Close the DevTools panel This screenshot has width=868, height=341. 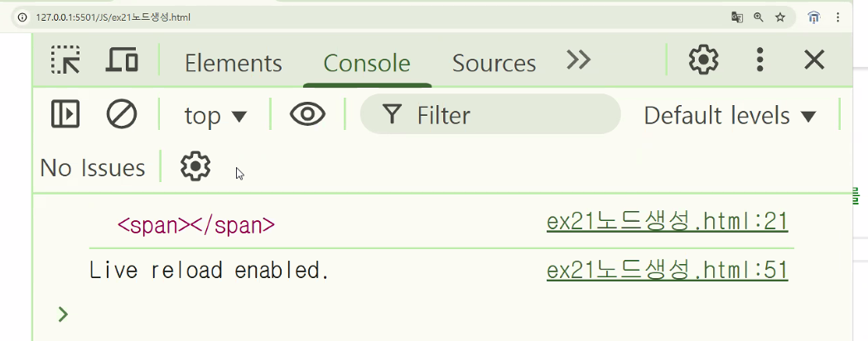(x=814, y=60)
